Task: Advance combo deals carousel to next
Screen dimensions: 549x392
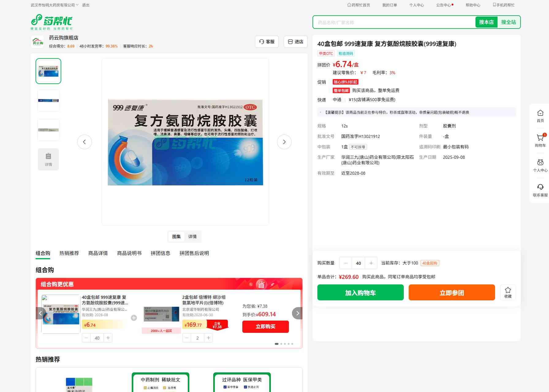Action: click(x=297, y=313)
